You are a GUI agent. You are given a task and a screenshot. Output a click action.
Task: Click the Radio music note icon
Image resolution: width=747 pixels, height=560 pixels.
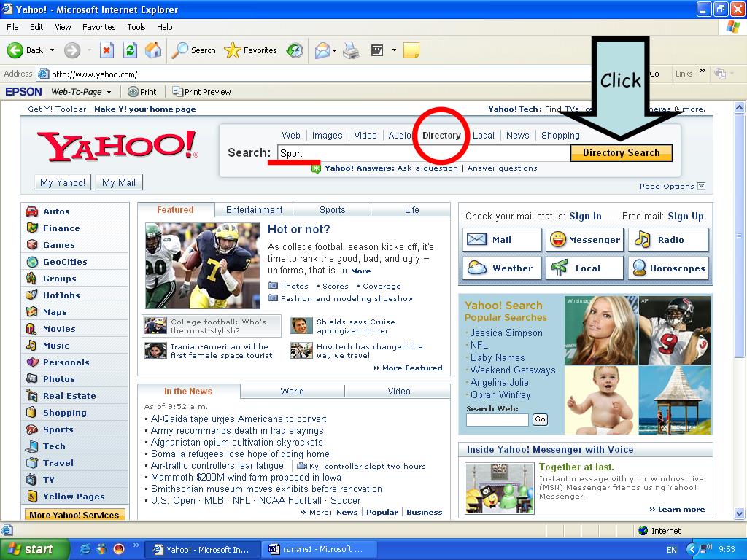pyautogui.click(x=642, y=239)
